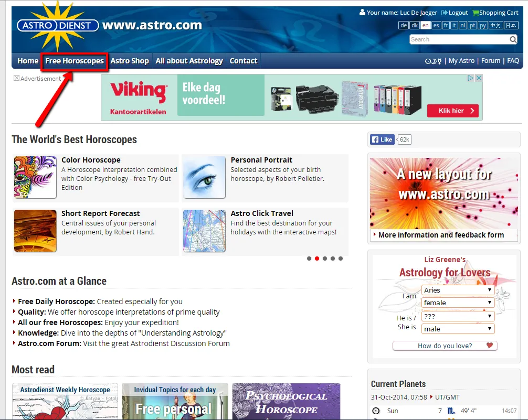Click the Scorpio sign symbol beside Sun
The image size is (528, 420).
point(450,411)
